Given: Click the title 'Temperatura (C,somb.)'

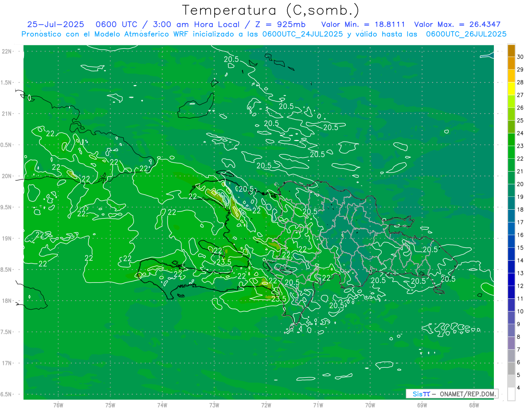Looking at the screenshot, I should (271, 11).
